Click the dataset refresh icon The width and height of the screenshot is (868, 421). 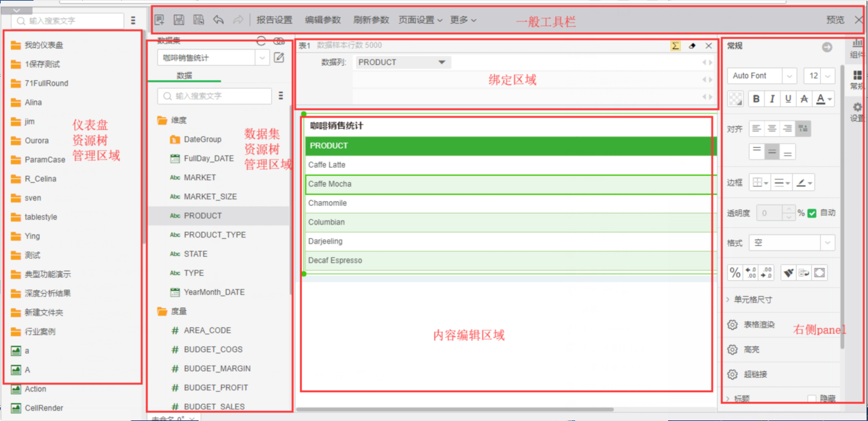pyautogui.click(x=261, y=41)
